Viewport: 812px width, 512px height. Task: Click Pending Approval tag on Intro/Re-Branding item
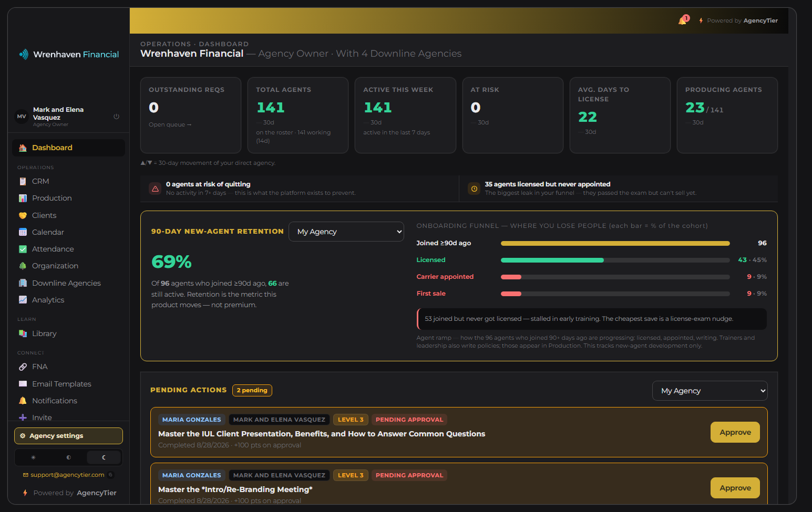click(x=409, y=475)
